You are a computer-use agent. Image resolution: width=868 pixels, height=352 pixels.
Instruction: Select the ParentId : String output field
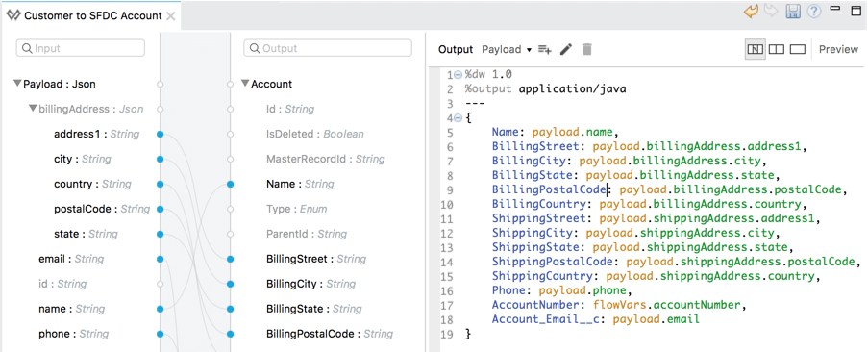tap(307, 234)
